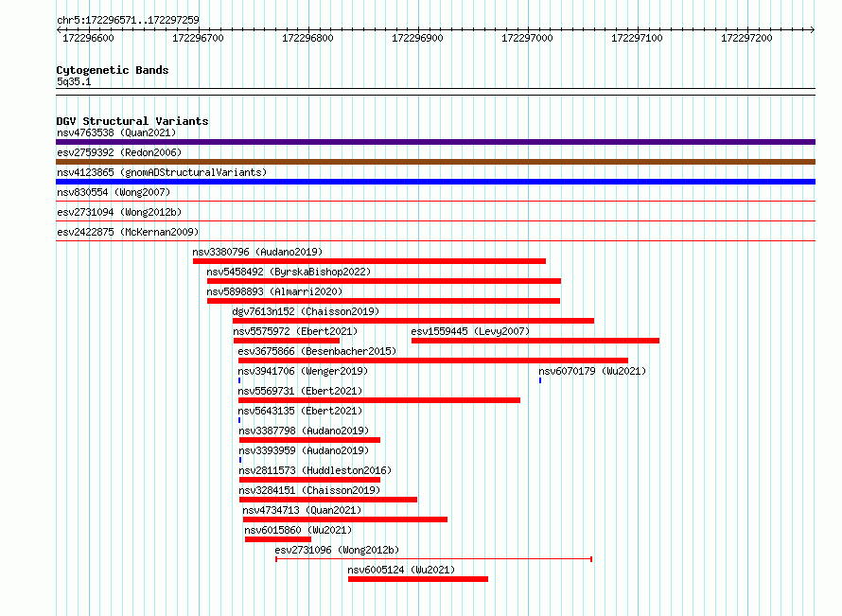
Task: Select the esv2422875 (McKernan2009) label
Action: point(128,232)
